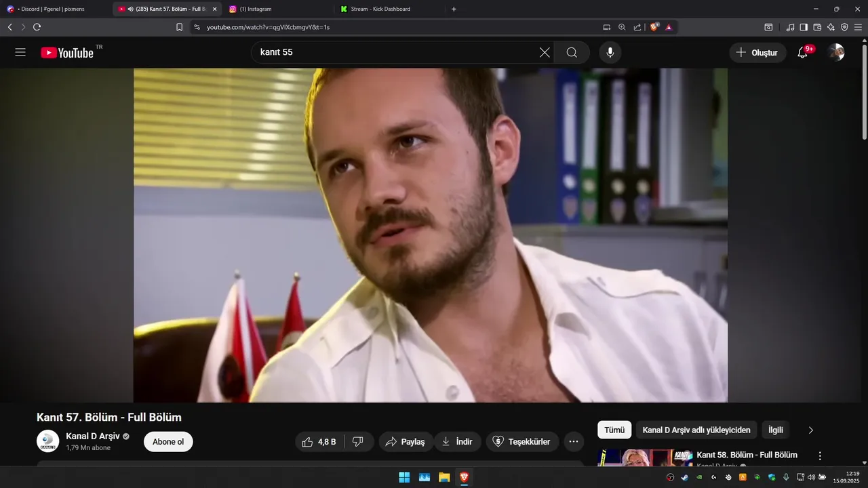
Task: Share this page from the address bar
Action: (x=637, y=27)
